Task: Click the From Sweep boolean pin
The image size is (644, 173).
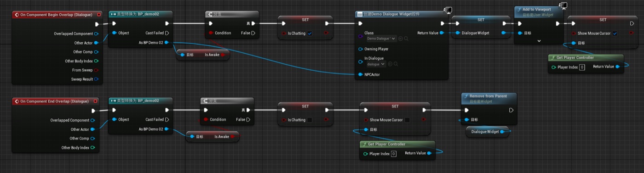Action: point(96,70)
